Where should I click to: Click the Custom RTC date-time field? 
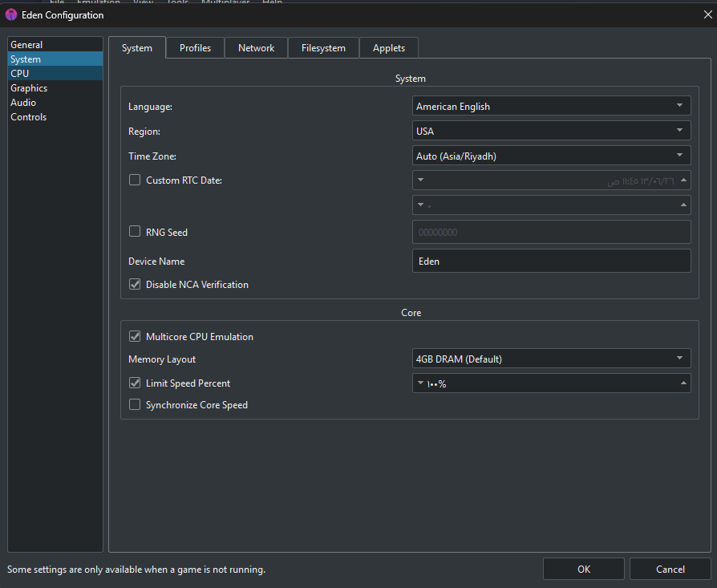pyautogui.click(x=551, y=180)
